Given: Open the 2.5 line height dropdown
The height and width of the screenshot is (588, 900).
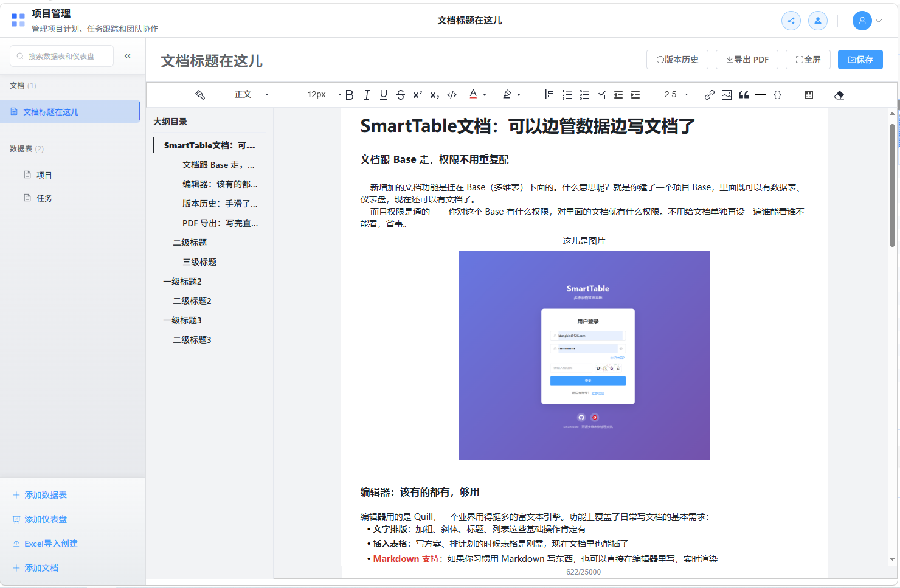Looking at the screenshot, I should coord(676,95).
